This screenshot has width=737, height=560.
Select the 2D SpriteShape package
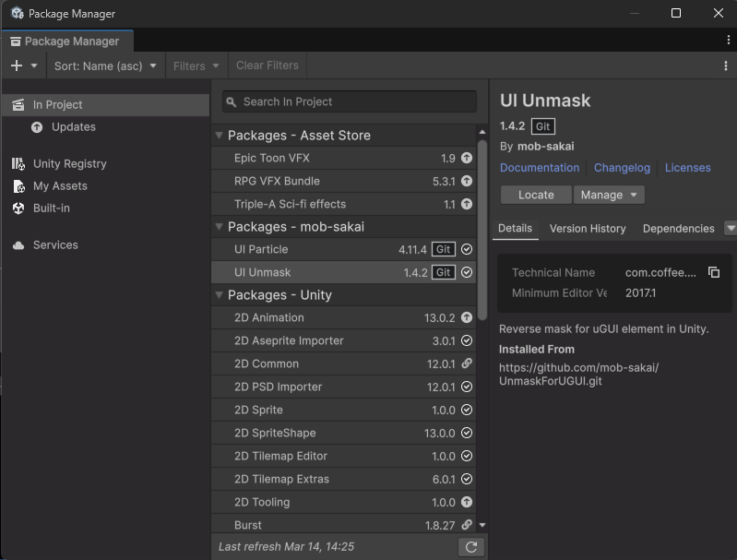tap(343, 433)
